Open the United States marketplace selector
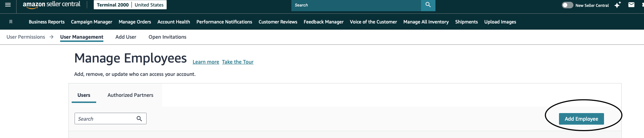Viewport: 644px width, 138px height. coord(149,5)
